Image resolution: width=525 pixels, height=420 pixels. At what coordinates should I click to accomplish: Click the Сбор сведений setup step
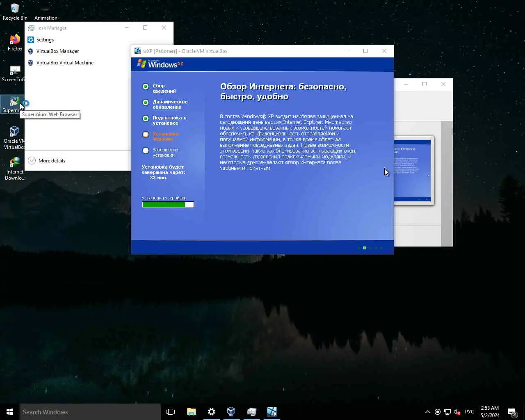pyautogui.click(x=159, y=88)
